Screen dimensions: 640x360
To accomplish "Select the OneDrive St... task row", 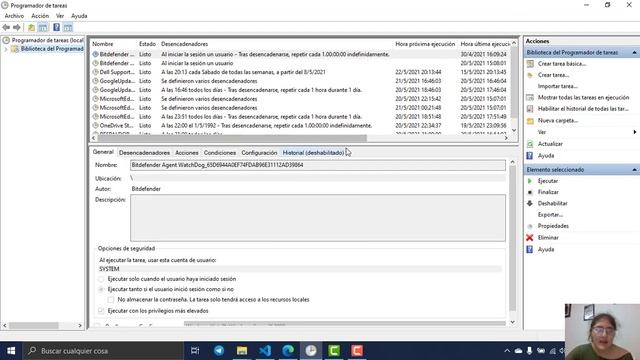I will click(300, 126).
